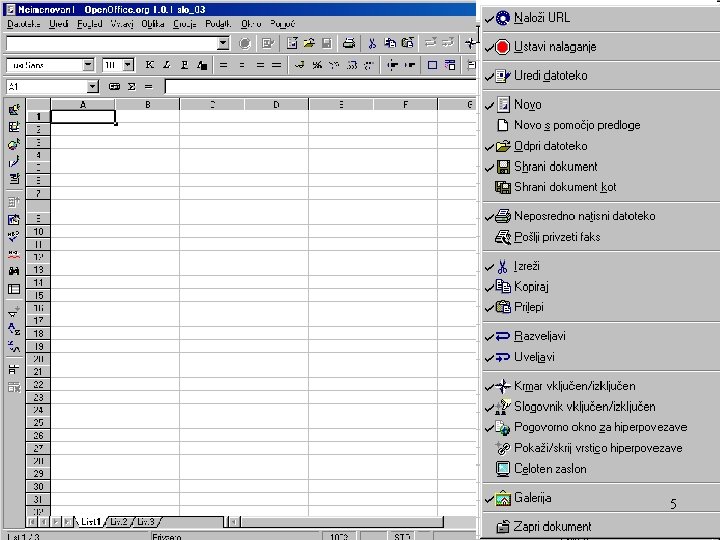Click the Spellcheck icon in left toolbar

[x=14, y=236]
